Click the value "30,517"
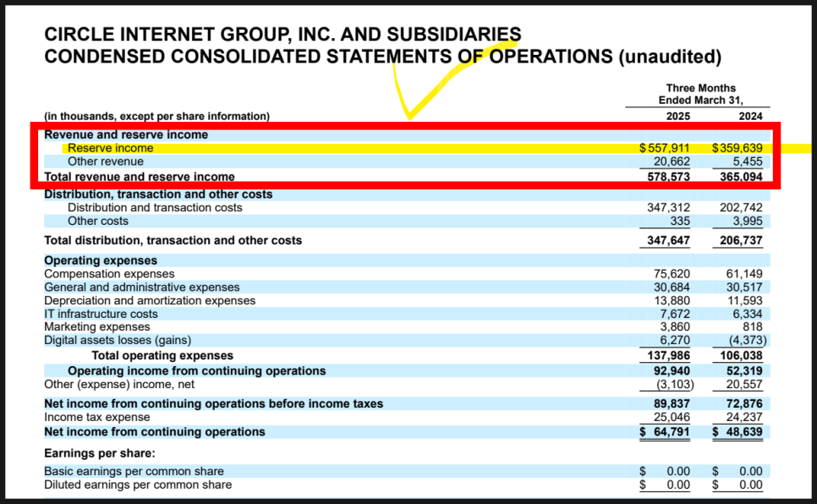Screen dimensions: 817x504 (x=744, y=288)
